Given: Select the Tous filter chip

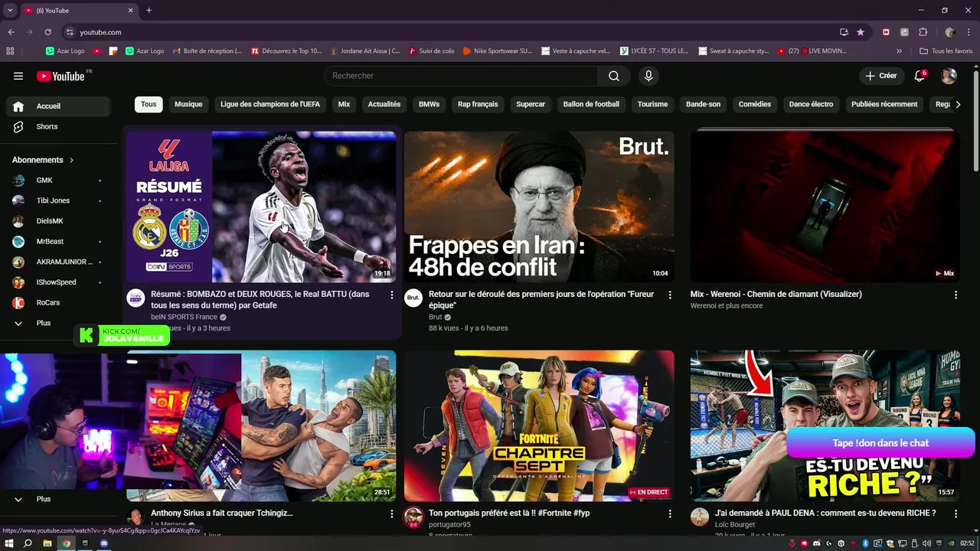Looking at the screenshot, I should click(x=149, y=104).
